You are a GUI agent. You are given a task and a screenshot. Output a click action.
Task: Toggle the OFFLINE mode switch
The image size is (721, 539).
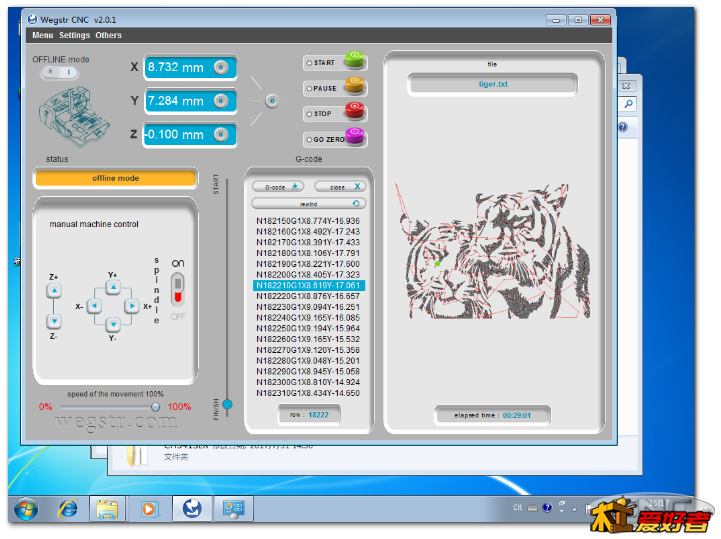60,72
